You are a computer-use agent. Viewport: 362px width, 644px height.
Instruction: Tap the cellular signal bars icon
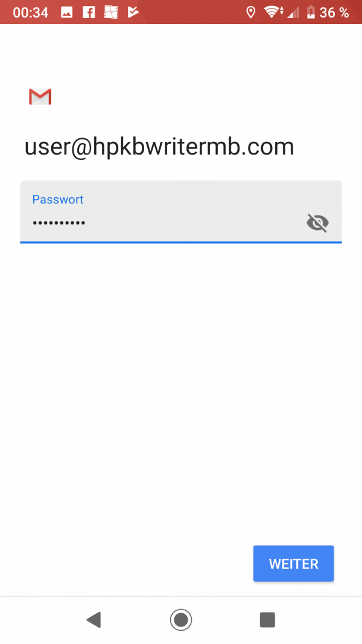293,13
